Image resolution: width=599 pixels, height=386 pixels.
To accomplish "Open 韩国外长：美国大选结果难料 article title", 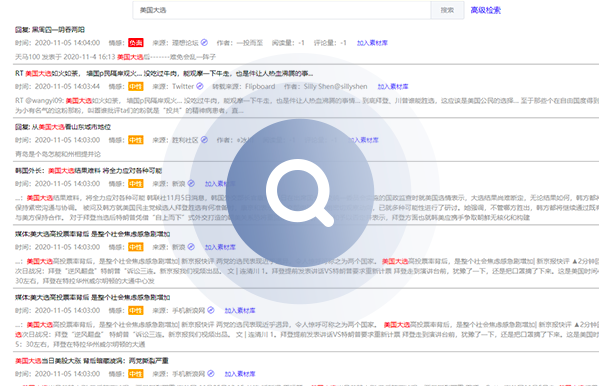I will pyautogui.click(x=88, y=170).
